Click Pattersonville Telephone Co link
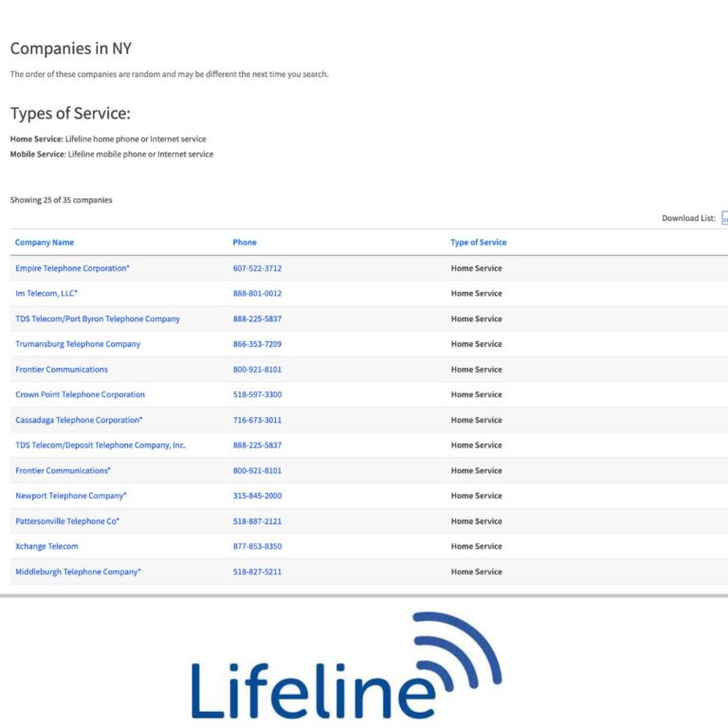The width and height of the screenshot is (728, 728). coord(67,521)
